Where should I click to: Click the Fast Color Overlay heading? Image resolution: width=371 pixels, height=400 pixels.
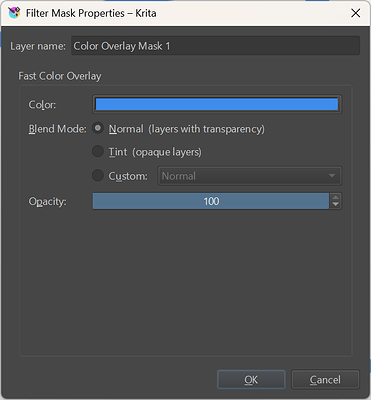click(60, 76)
